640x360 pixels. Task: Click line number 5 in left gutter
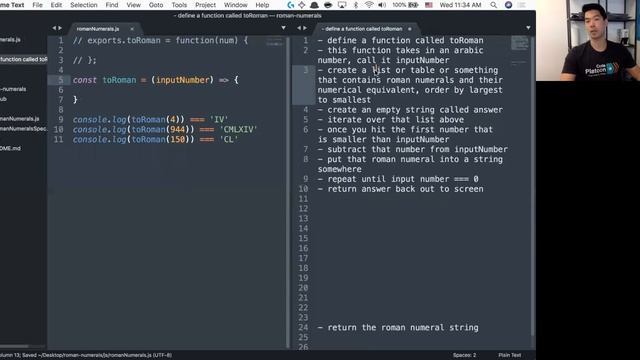60,80
